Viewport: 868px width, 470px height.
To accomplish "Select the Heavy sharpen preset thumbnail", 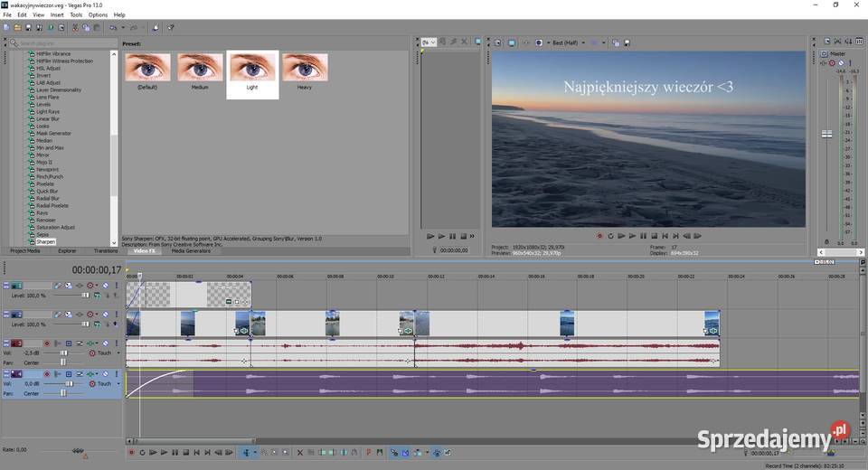I will point(305,68).
